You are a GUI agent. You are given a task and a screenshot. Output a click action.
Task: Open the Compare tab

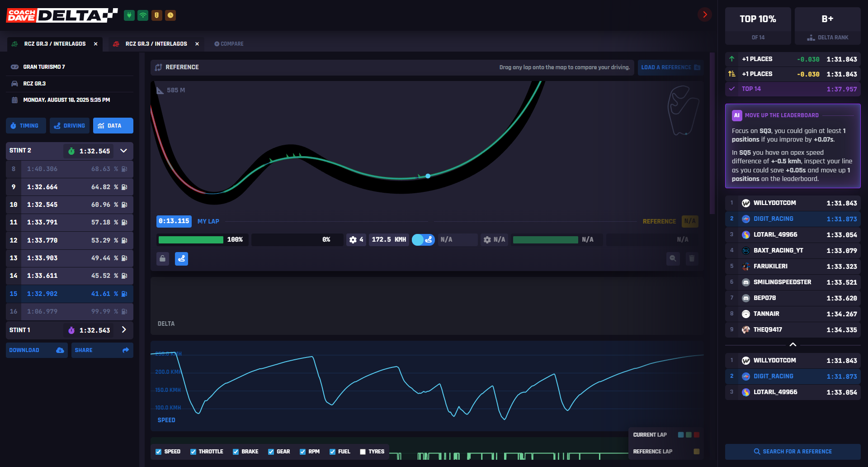coord(229,44)
